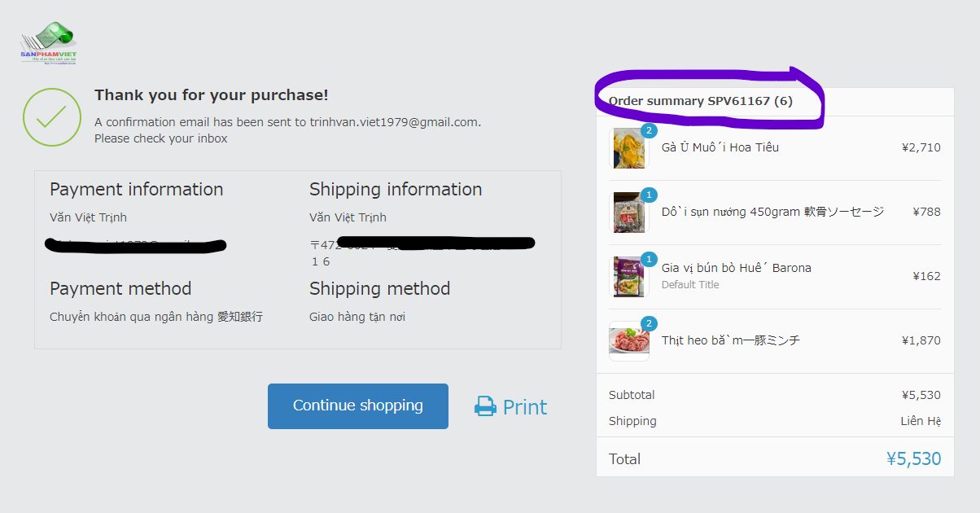Open Gà Ủ Muối Hoa Tiêu product thumbnail
980x513 pixels.
[628, 149]
